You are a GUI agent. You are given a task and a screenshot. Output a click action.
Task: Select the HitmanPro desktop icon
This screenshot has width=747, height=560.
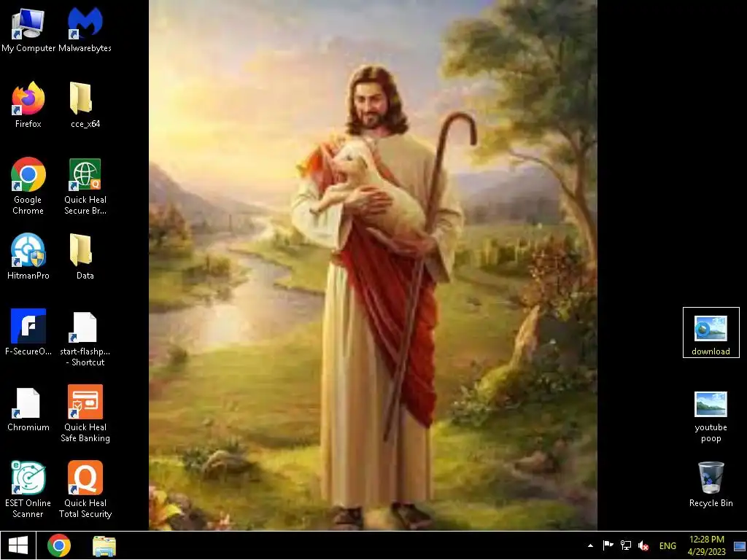28,256
